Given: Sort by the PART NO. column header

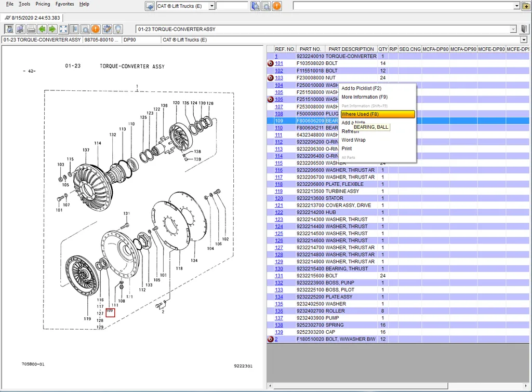Looking at the screenshot, I should coord(310,49).
